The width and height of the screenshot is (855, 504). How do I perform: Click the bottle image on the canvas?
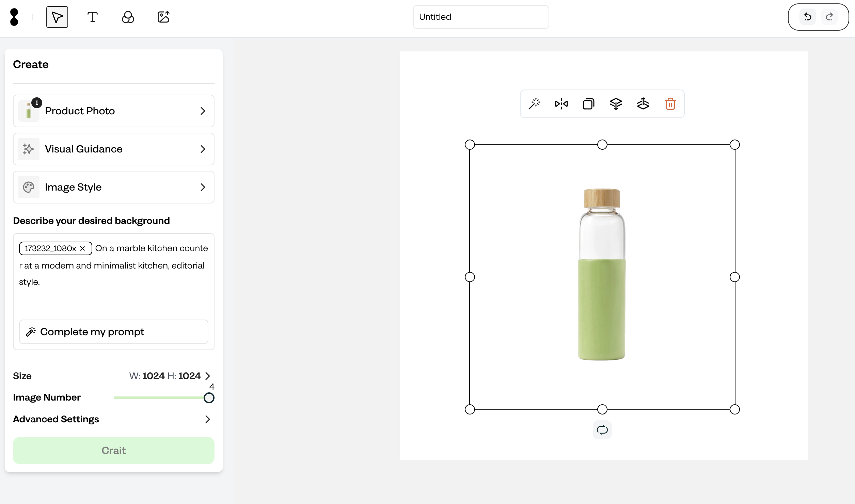pyautogui.click(x=602, y=274)
